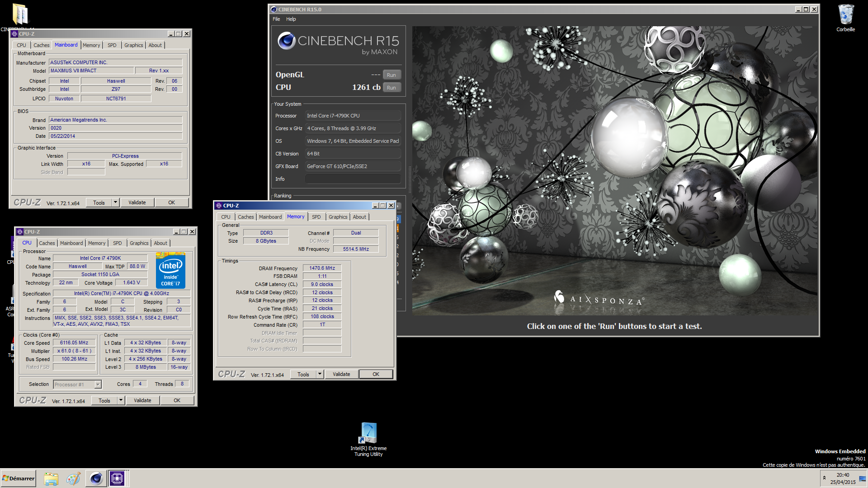Click the Windows Explorer taskbar icon
Screen dimensions: 868x488
(51, 479)
